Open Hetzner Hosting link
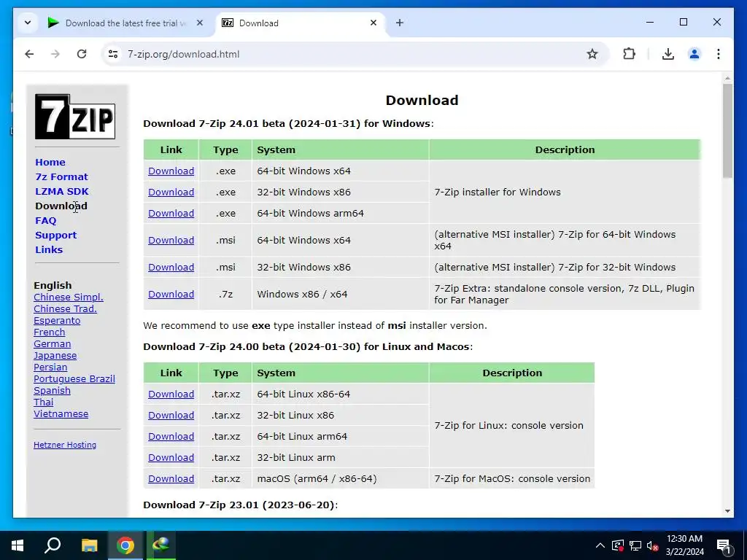747x560 pixels. 65,445
